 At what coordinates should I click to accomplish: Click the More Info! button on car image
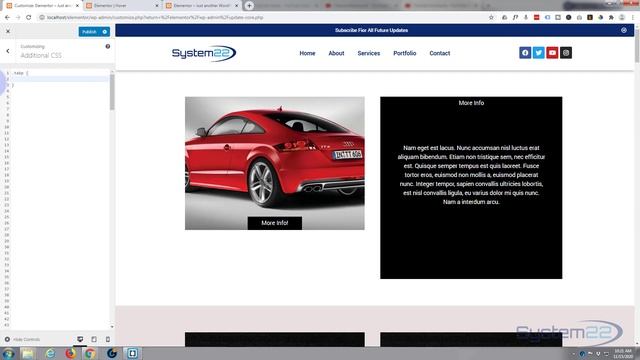point(275,223)
